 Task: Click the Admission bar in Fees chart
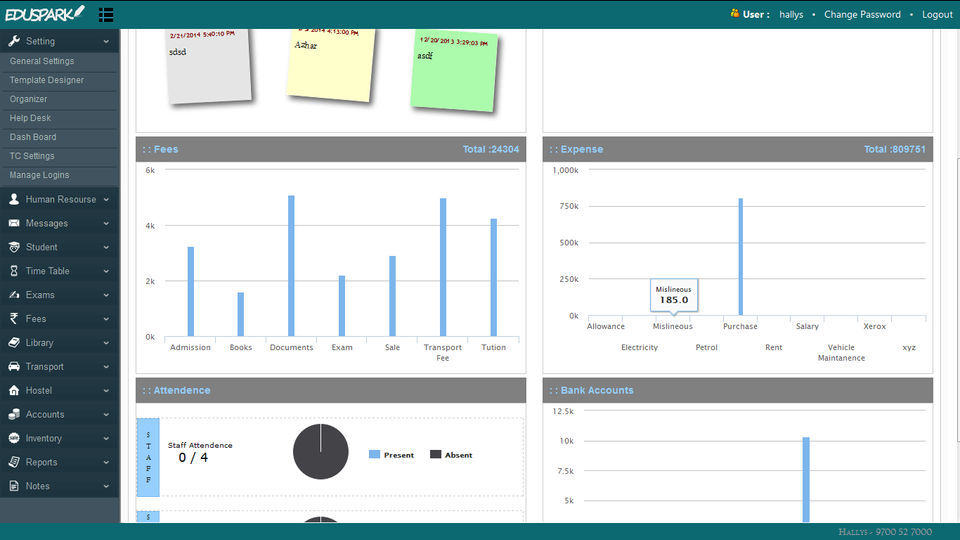(190, 291)
